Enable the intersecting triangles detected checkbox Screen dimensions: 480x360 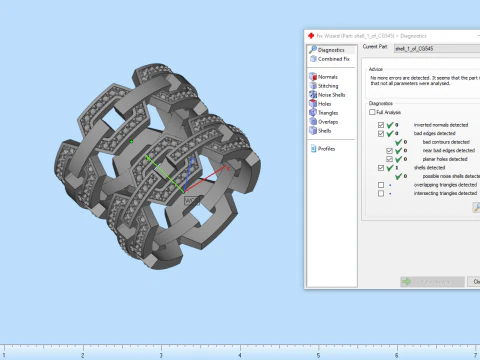click(x=381, y=193)
